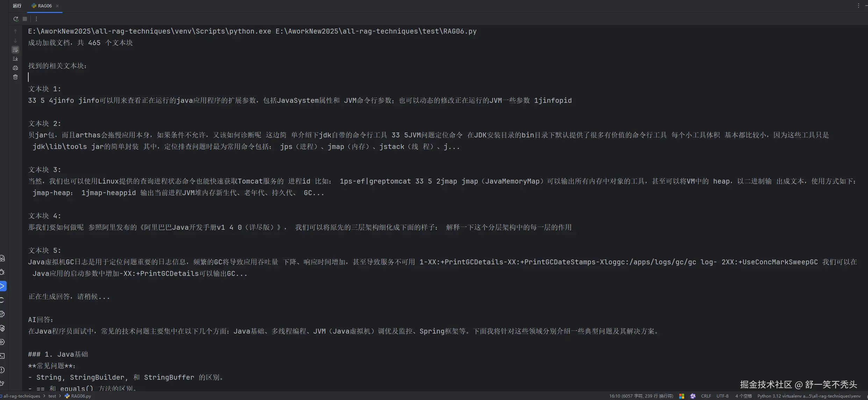Click the test breadcrumb folder
Viewport: 868px width, 400px height.
pos(52,396)
